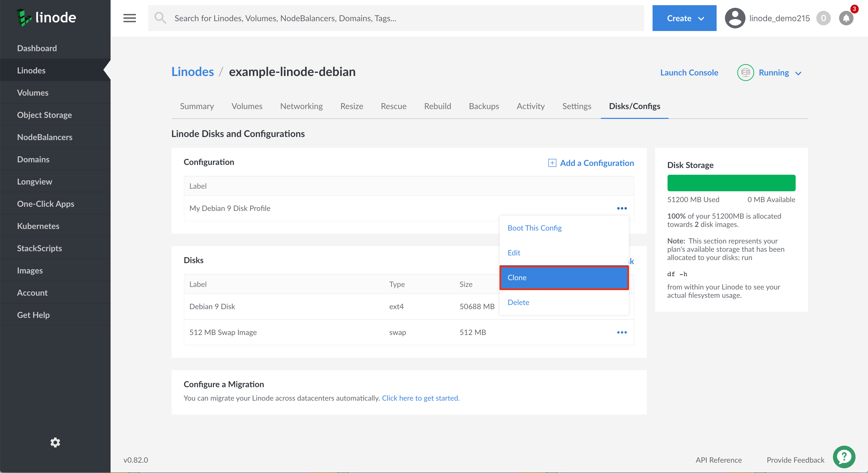
Task: Click the Add a Configuration plus icon
Action: 552,163
